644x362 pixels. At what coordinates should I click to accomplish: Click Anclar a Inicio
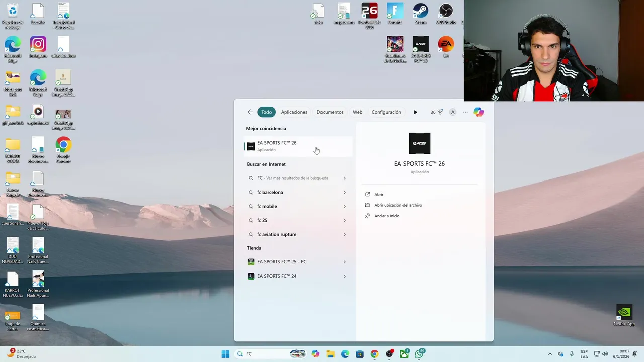click(x=387, y=216)
